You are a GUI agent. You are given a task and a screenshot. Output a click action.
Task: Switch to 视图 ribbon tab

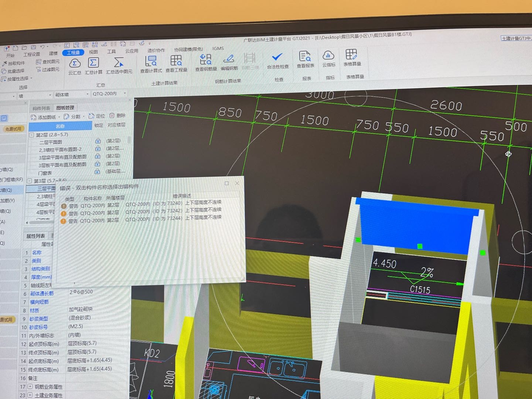click(93, 52)
